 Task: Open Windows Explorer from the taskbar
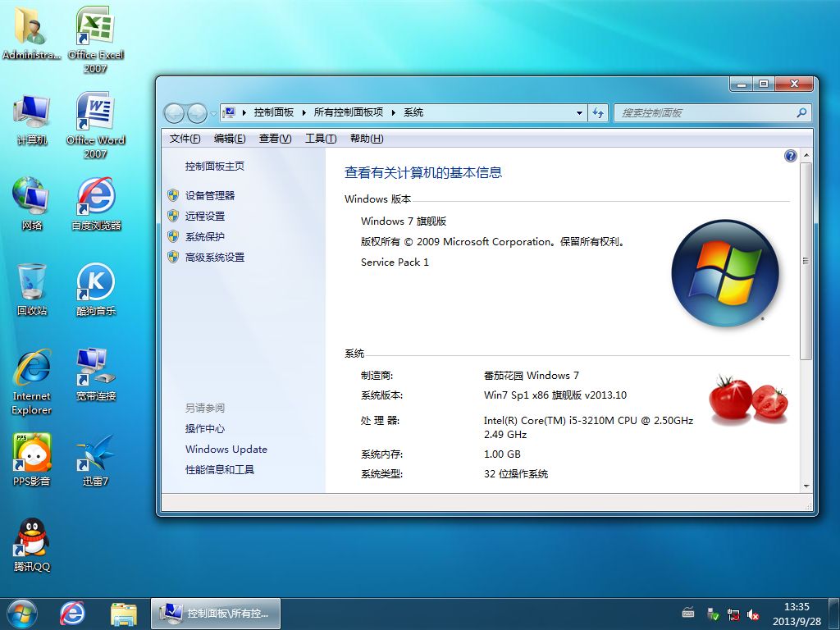124,614
